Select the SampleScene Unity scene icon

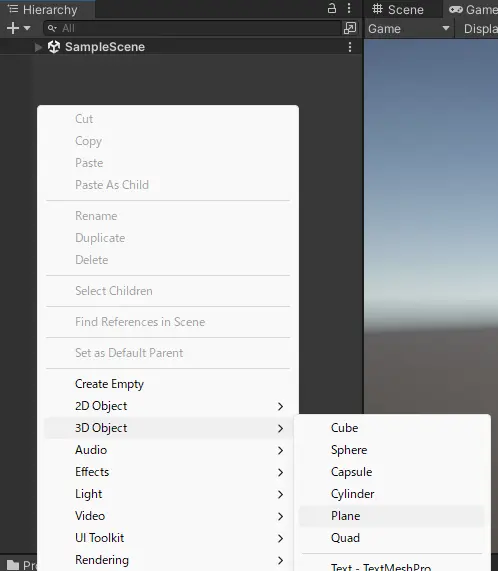[x=54, y=47]
